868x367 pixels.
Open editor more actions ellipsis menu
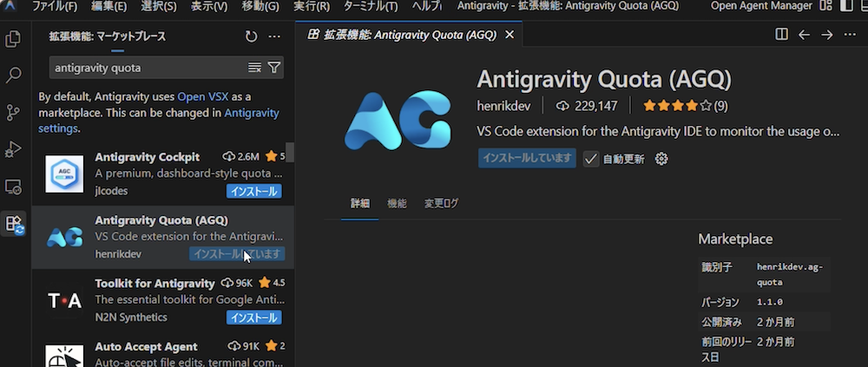850,35
